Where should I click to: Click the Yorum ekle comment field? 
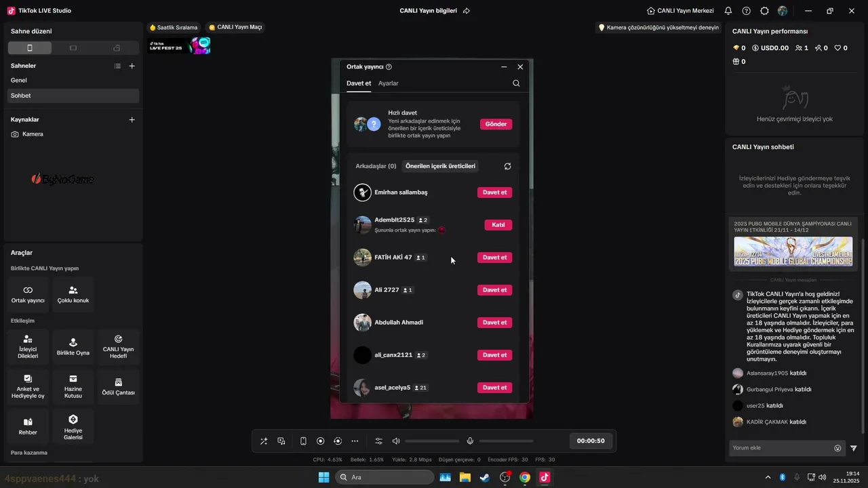coord(781,448)
